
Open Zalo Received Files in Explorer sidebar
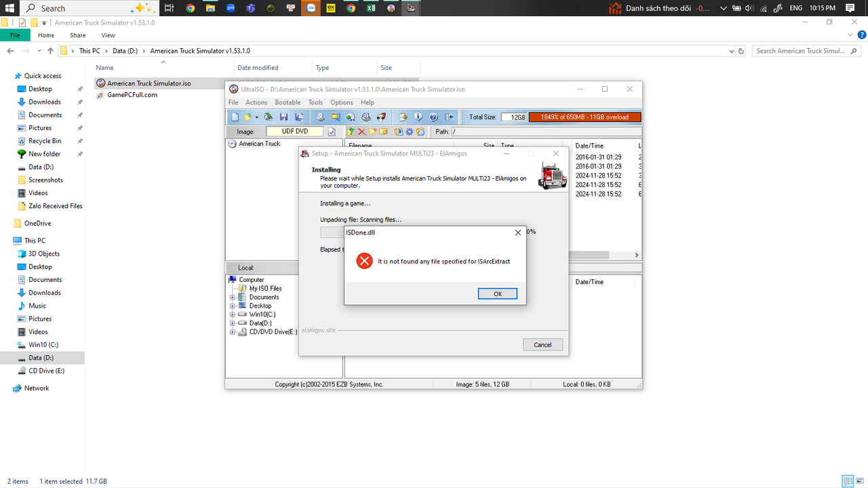point(55,206)
